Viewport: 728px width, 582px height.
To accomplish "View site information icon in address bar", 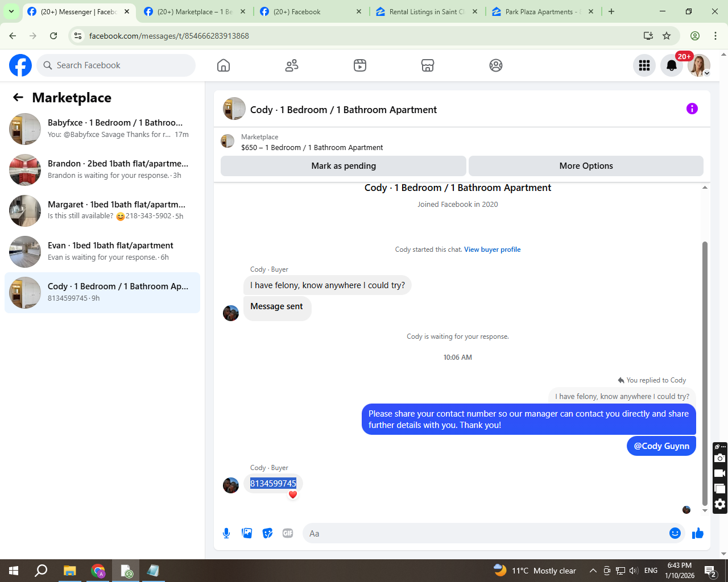I will [78, 36].
